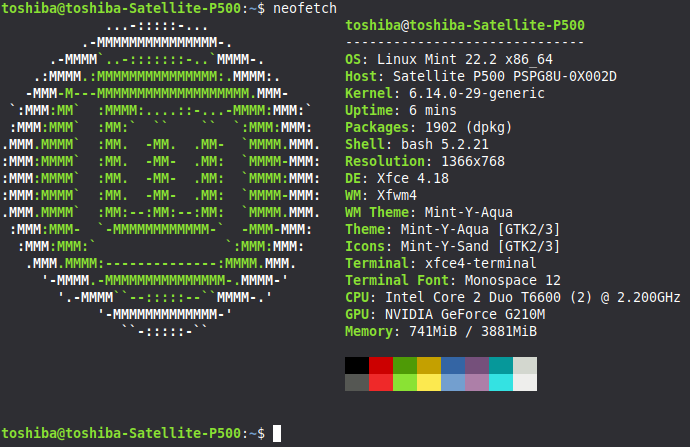Click the bright cyan color block
Screen dimensions: 690x447
click(501, 382)
